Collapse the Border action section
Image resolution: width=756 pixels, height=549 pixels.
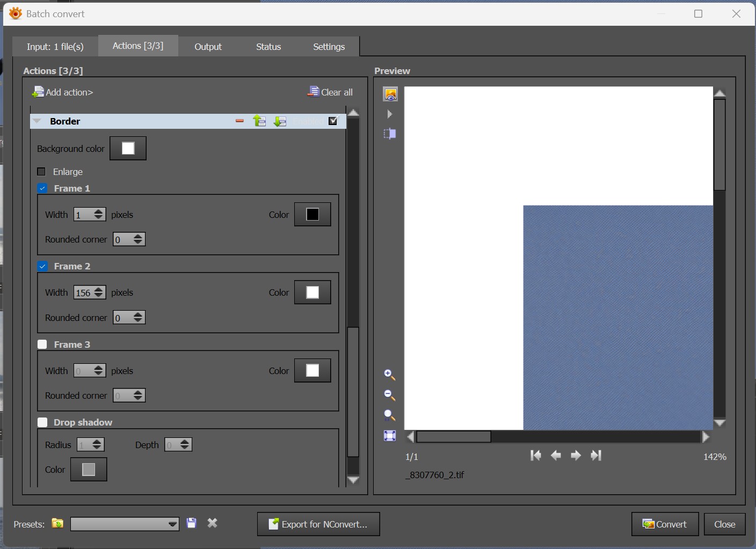(x=37, y=121)
